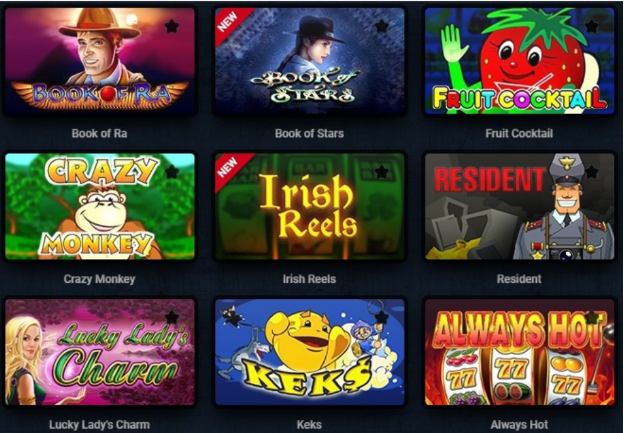The width and height of the screenshot is (624, 433).
Task: Click the favorite star on Always Hot
Action: coord(592,318)
